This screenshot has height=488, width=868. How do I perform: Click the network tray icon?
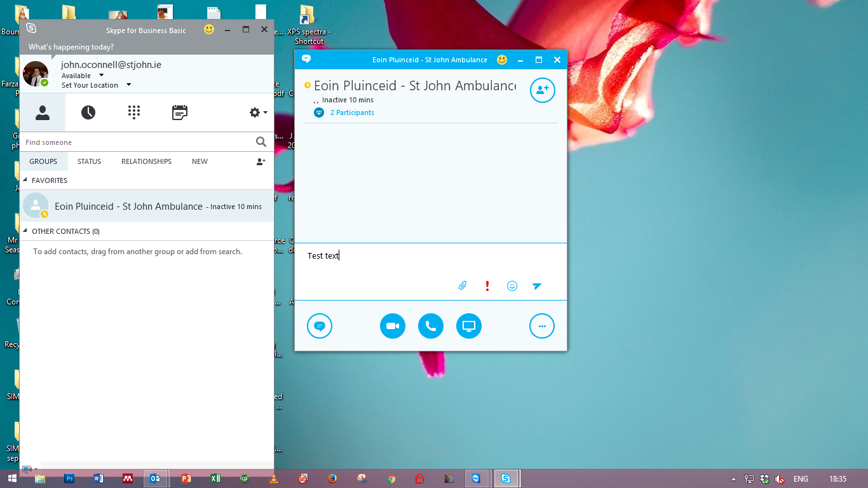(x=749, y=479)
